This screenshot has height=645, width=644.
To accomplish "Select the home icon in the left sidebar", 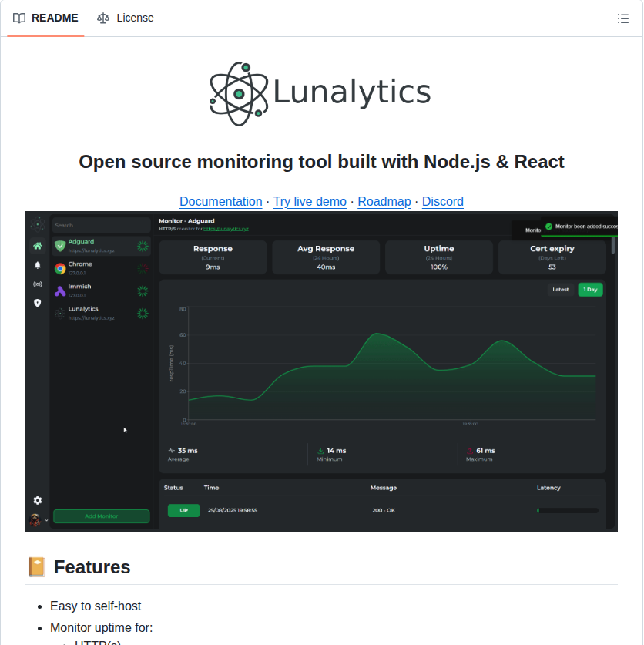I will (37, 245).
